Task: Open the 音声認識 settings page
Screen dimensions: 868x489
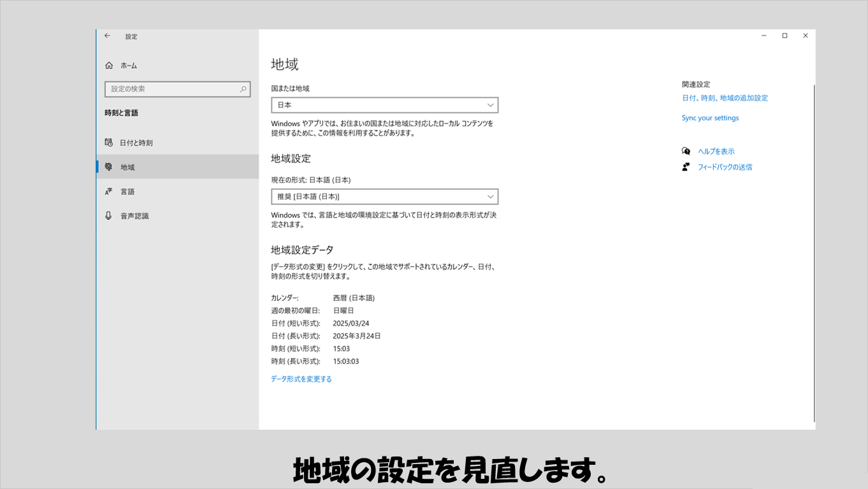Action: [134, 215]
